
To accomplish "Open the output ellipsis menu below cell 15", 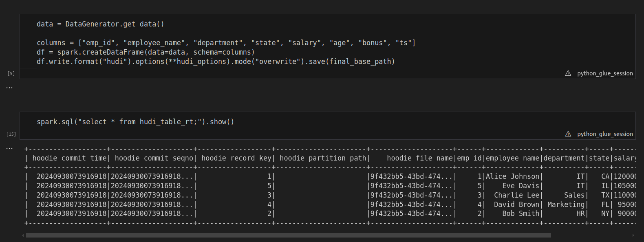I will pos(9,148).
